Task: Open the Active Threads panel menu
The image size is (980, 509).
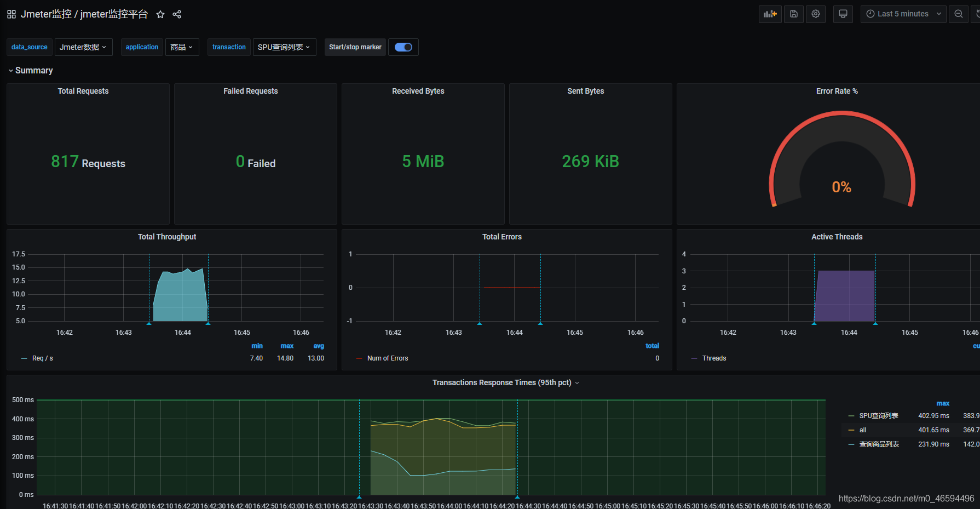Action: click(x=837, y=237)
